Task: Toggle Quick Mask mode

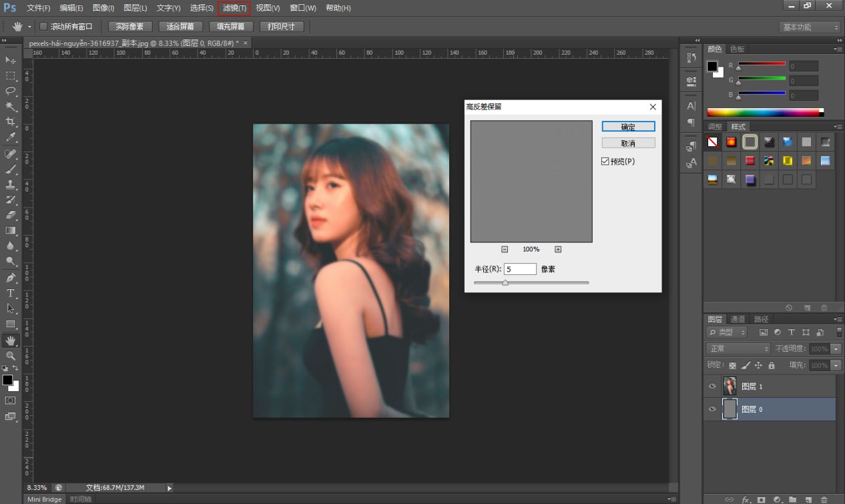Action: (x=11, y=401)
